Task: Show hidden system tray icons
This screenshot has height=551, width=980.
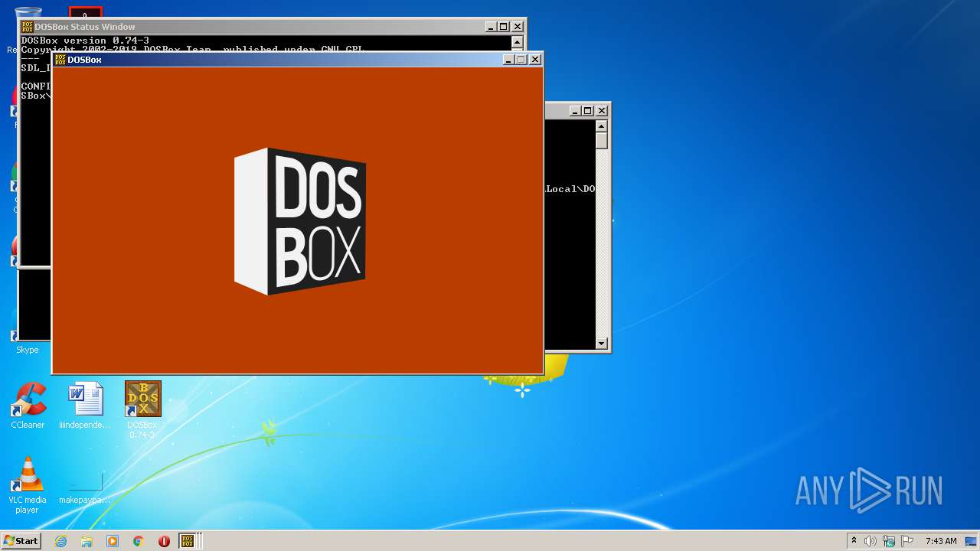Action: coord(854,540)
